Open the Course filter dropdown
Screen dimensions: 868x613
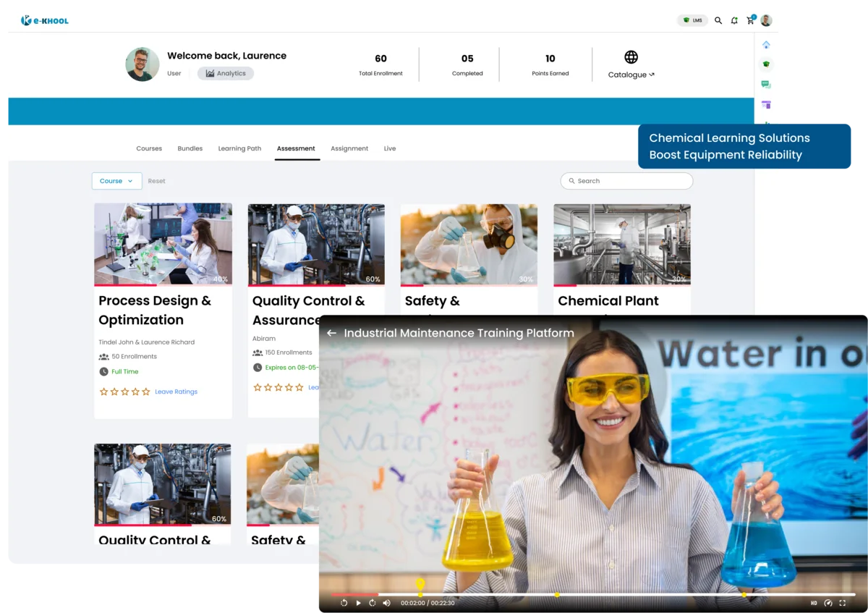tap(116, 181)
